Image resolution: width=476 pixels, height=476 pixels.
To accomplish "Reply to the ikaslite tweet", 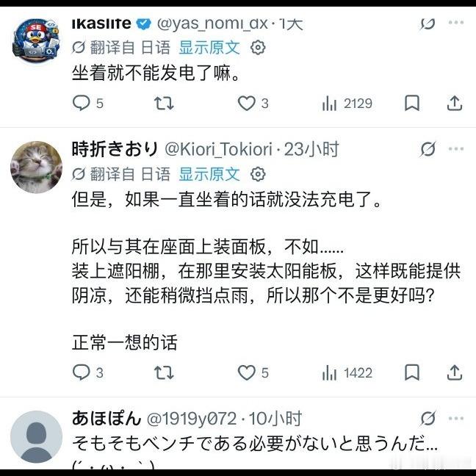I will point(82,104).
